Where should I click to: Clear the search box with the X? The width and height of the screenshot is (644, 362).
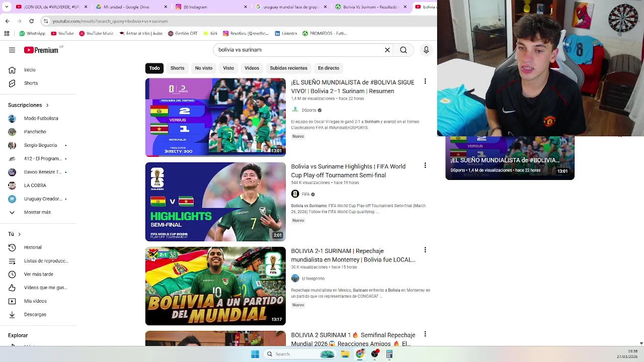pyautogui.click(x=387, y=50)
